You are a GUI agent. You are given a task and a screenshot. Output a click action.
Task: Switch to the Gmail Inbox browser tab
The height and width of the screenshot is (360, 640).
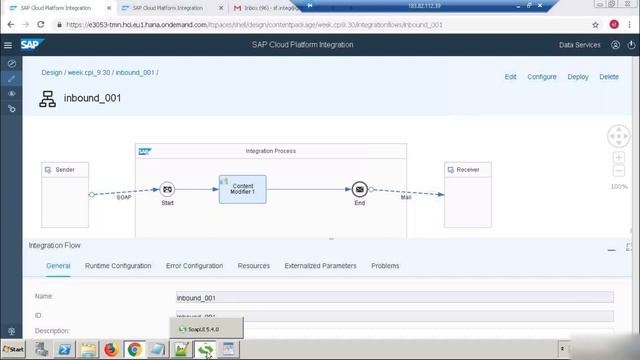coord(265,8)
